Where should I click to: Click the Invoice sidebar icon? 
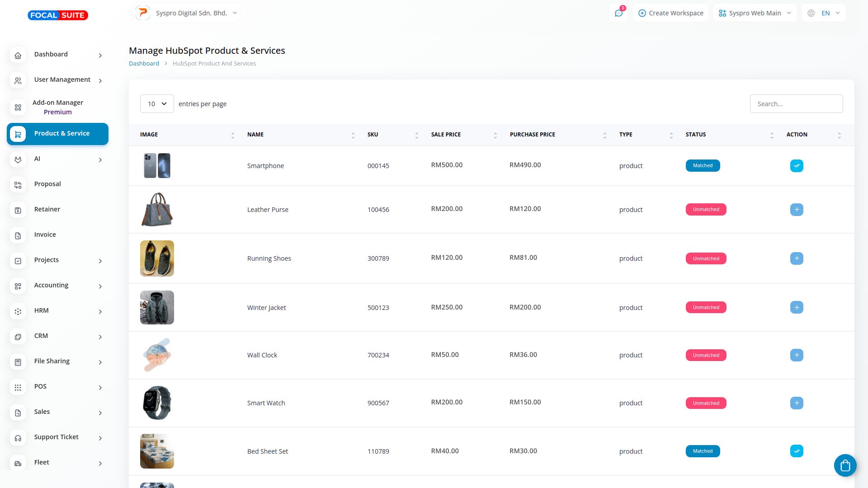(18, 235)
